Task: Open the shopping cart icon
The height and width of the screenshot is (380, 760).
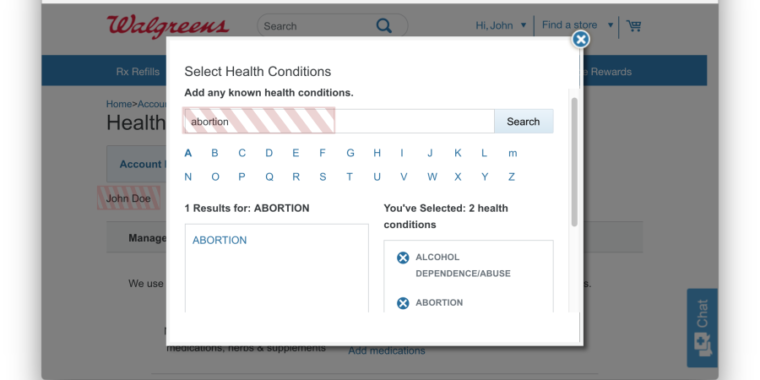Action: [634, 26]
